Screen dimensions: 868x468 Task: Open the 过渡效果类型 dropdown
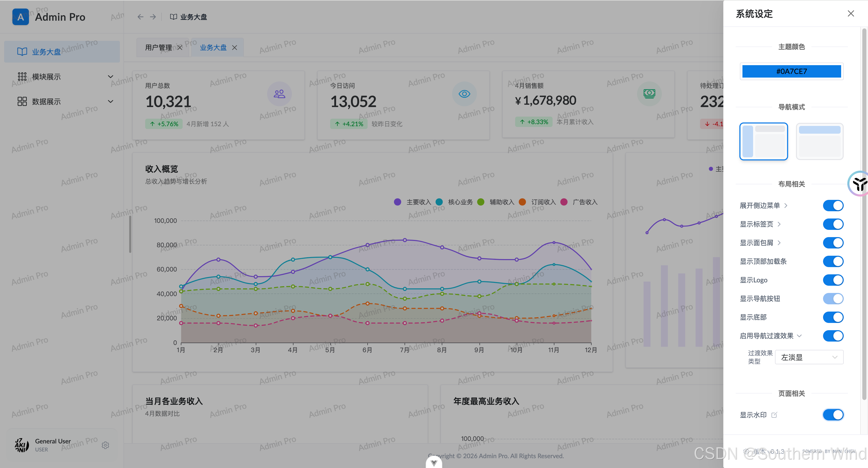(809, 357)
